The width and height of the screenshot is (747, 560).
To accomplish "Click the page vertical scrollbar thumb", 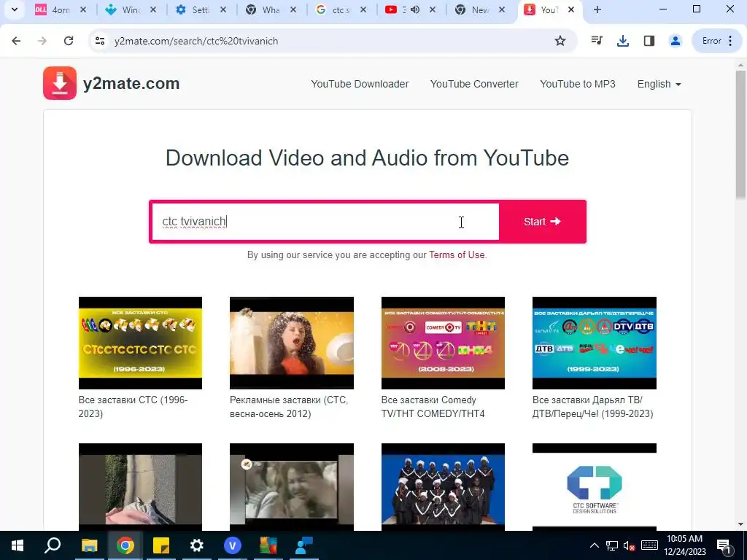I will coord(740,134).
